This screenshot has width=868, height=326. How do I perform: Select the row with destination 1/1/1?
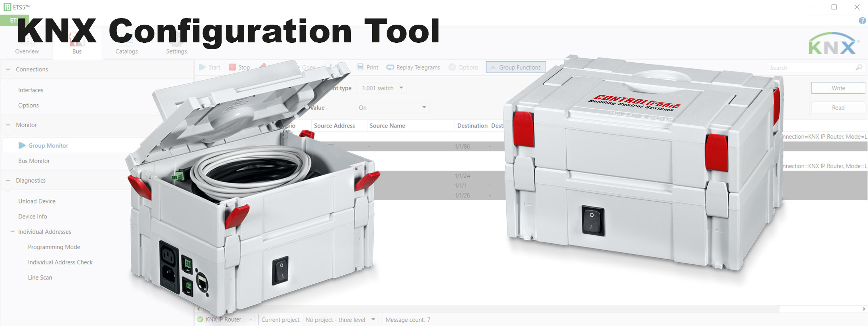point(460,185)
